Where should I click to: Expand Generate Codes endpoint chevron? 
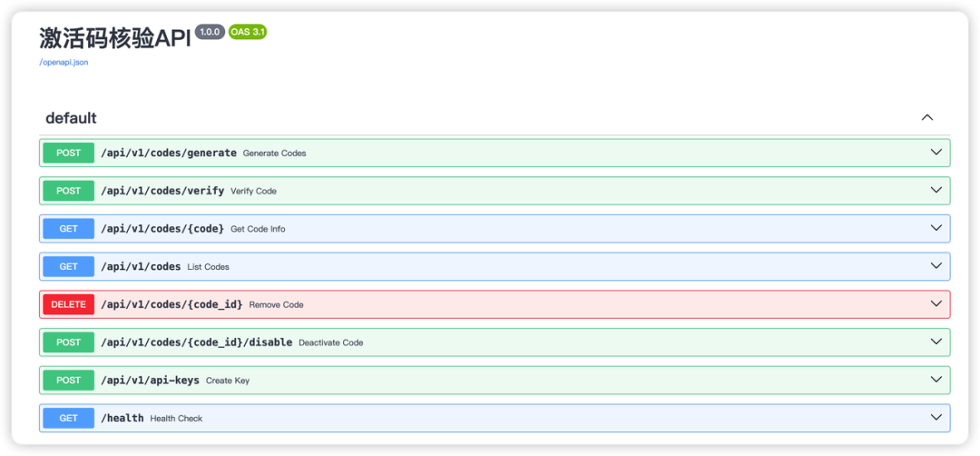936,153
